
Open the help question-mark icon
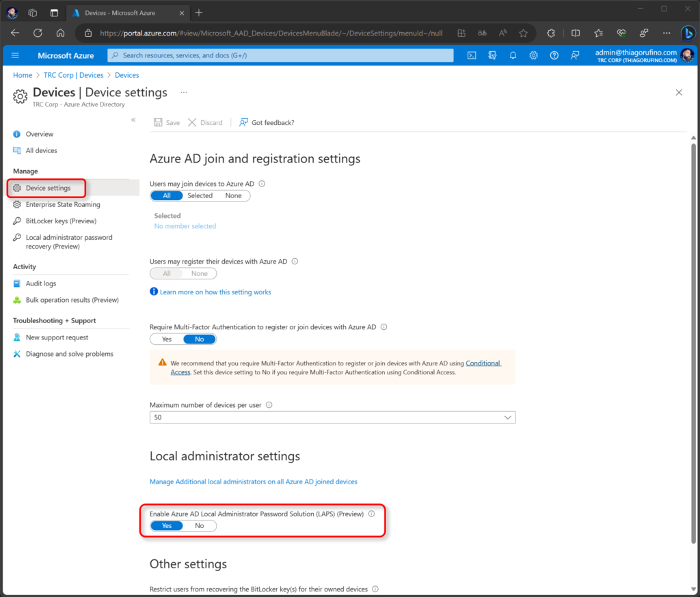[x=554, y=55]
